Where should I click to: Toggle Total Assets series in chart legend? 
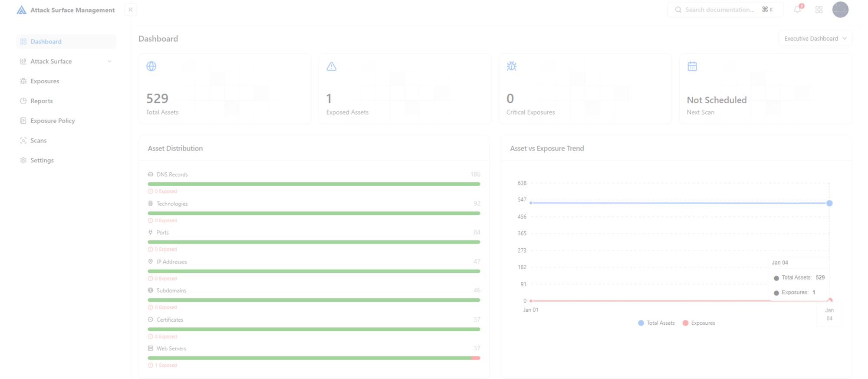tap(656, 323)
